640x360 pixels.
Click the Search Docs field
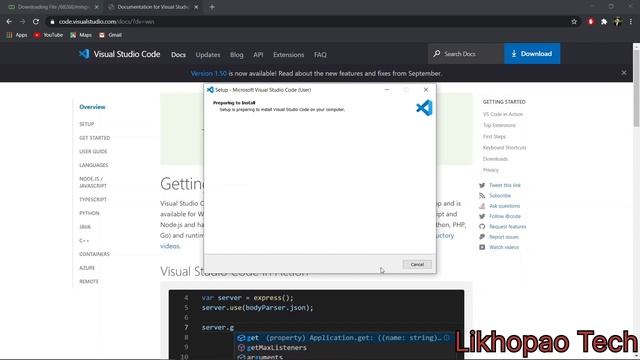pyautogui.click(x=466, y=54)
